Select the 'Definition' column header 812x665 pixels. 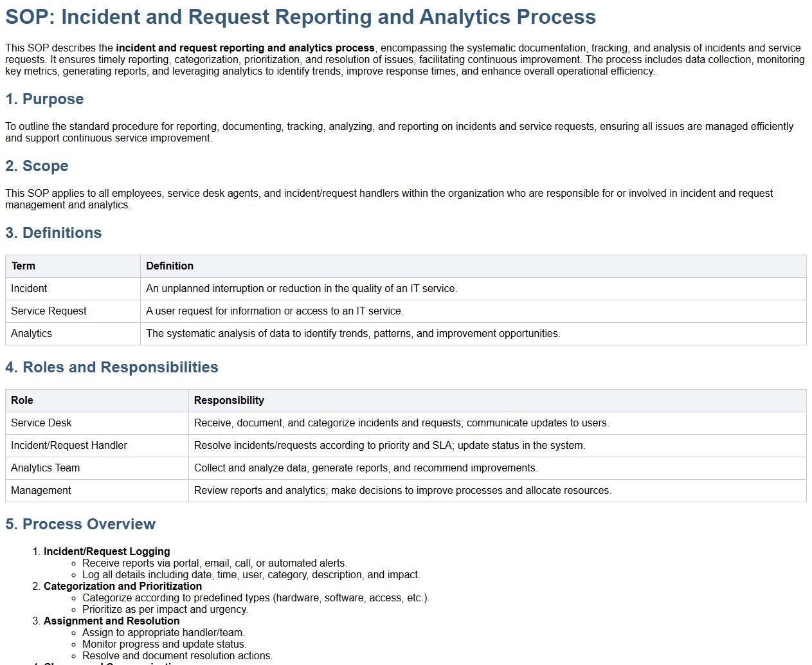tap(170, 266)
